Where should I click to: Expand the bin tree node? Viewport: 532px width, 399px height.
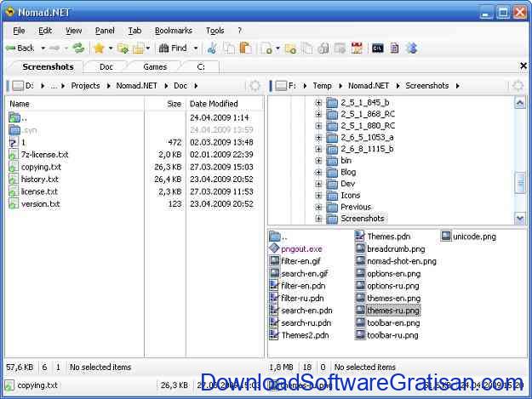[x=318, y=161]
